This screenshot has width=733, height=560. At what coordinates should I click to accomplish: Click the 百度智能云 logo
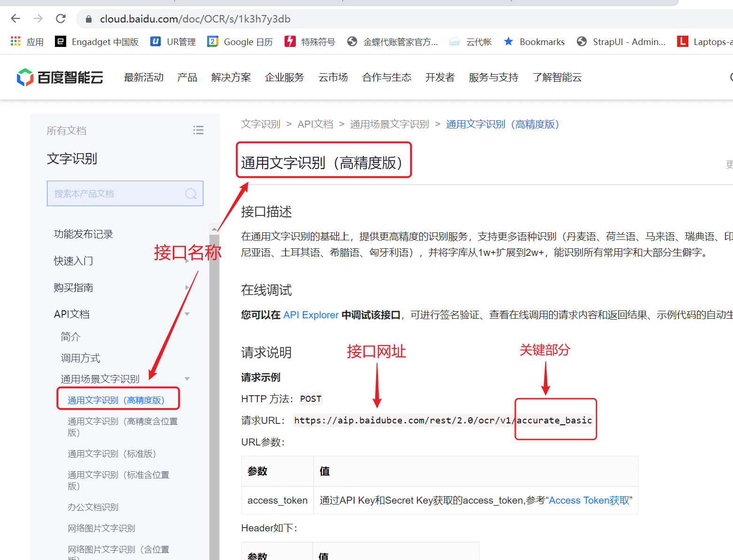coord(60,77)
